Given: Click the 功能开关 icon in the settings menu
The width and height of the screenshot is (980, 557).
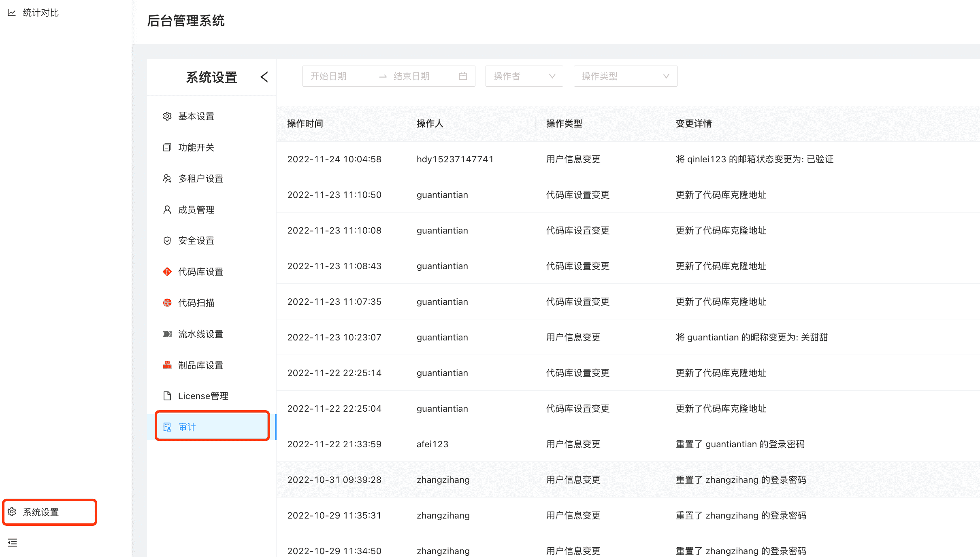Looking at the screenshot, I should (x=167, y=147).
